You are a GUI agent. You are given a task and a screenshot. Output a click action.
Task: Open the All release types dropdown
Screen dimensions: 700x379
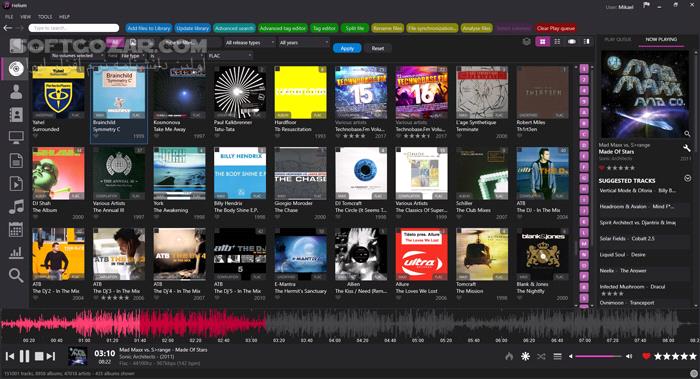click(249, 43)
